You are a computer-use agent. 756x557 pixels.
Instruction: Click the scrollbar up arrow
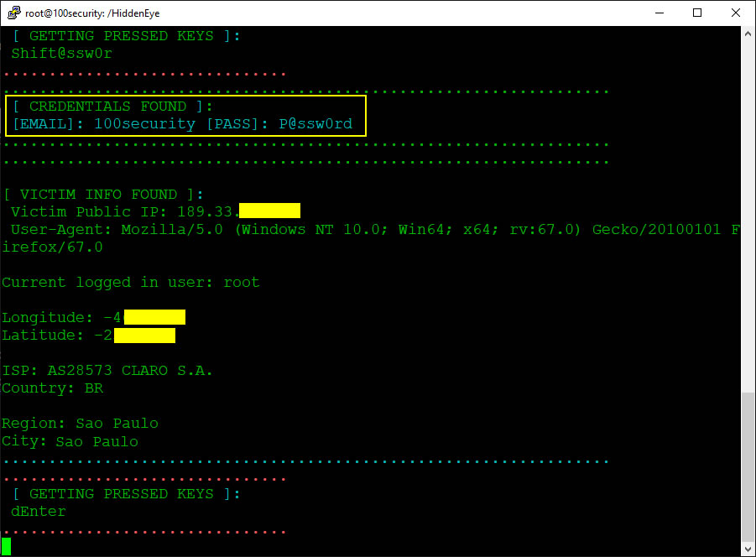(x=748, y=33)
